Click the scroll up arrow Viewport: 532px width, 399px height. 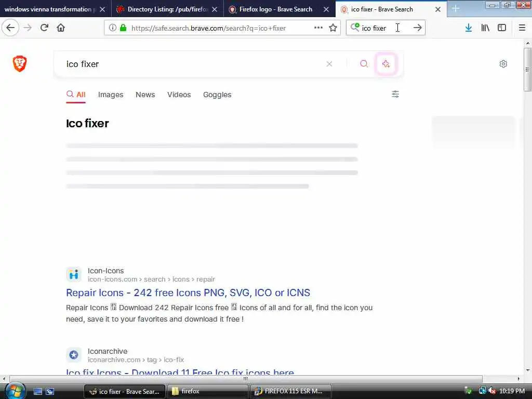point(528,44)
